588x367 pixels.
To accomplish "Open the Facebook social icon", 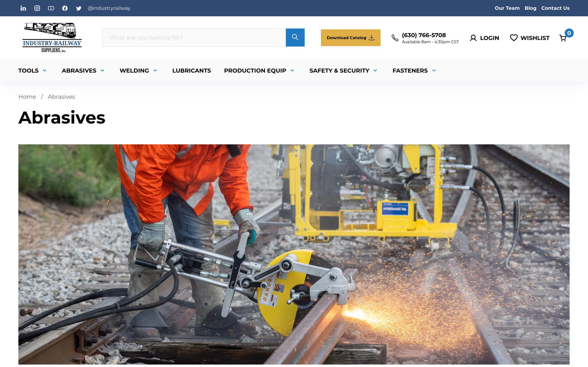I will [x=65, y=8].
